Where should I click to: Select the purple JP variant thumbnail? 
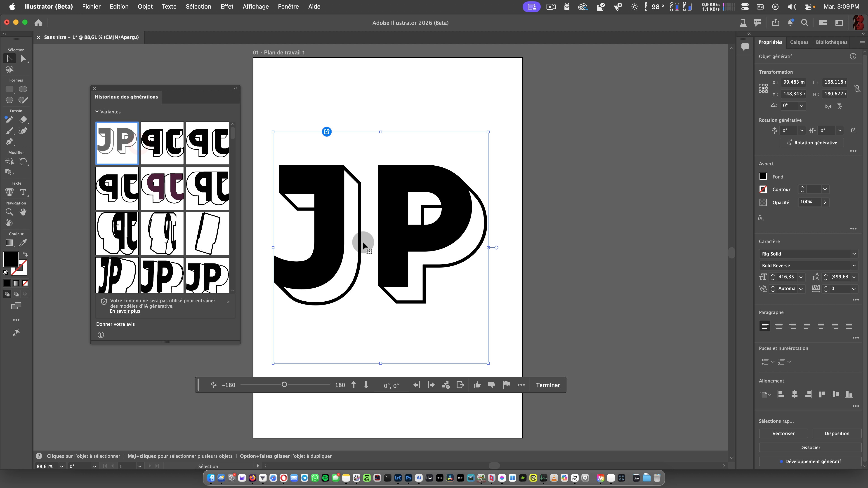point(162,189)
